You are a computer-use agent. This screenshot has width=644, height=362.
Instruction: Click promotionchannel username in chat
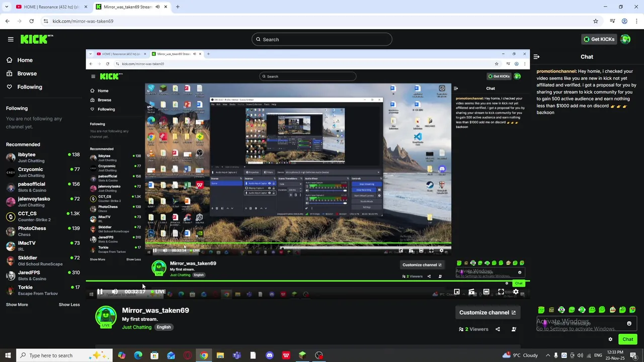[556, 71]
